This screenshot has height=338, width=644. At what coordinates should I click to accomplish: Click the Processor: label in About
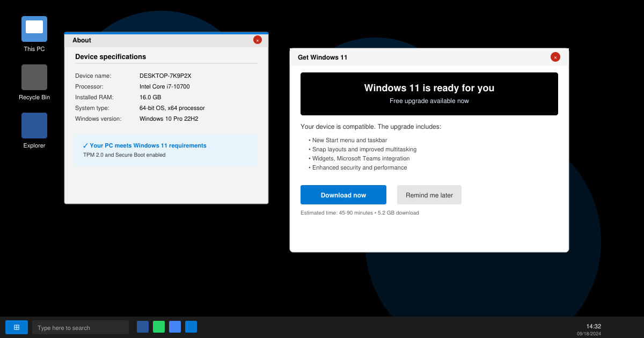[89, 86]
